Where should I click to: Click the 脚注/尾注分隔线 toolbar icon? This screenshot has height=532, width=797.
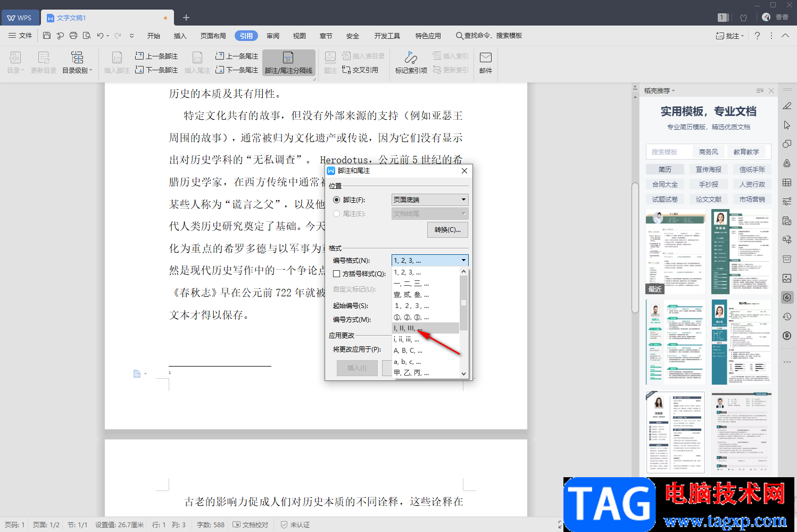coord(288,58)
